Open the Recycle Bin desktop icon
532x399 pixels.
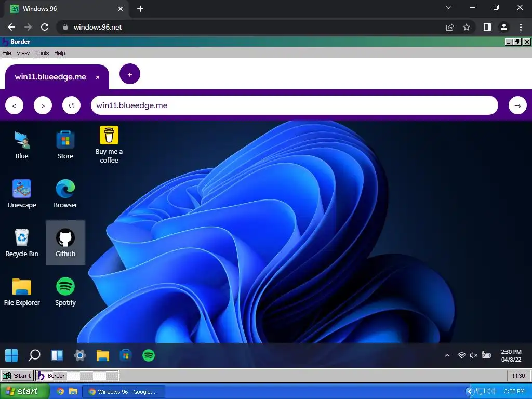(22, 243)
